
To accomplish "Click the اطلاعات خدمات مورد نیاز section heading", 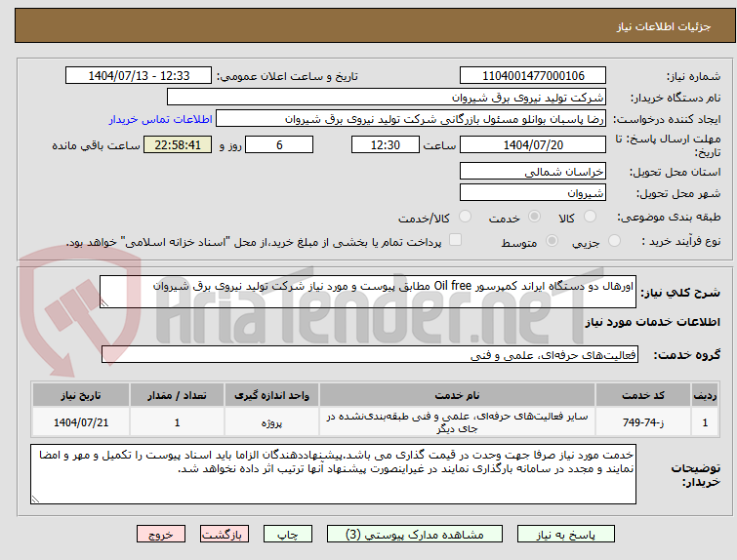I will point(652,322).
